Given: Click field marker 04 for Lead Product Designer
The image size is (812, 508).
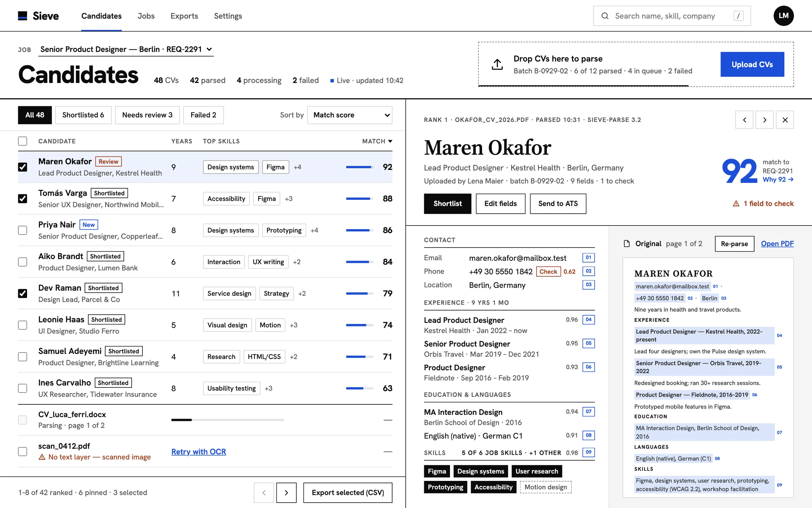Looking at the screenshot, I should click(589, 320).
